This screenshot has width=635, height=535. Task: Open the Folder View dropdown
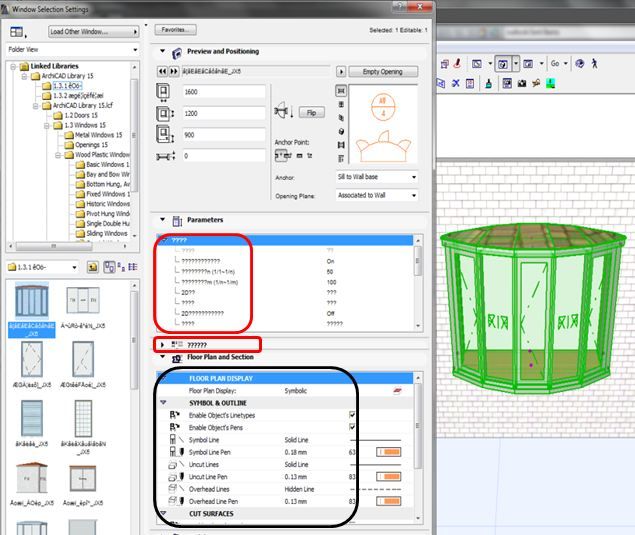(x=73, y=49)
